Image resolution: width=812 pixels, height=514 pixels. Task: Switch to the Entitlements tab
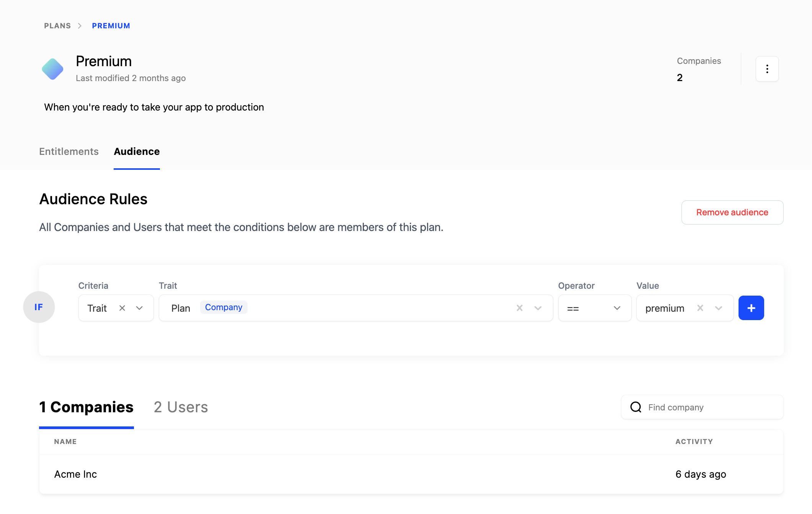tap(69, 151)
